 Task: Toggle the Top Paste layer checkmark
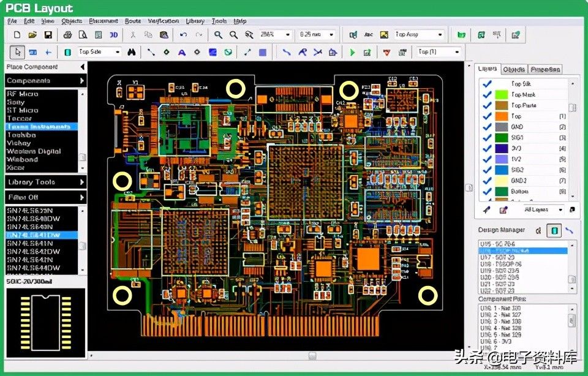click(x=488, y=105)
